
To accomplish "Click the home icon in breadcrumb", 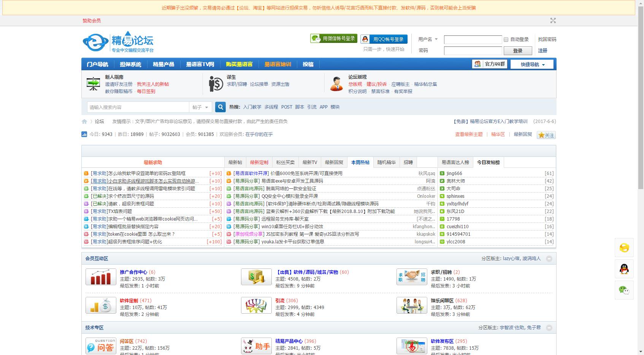I will [84, 121].
